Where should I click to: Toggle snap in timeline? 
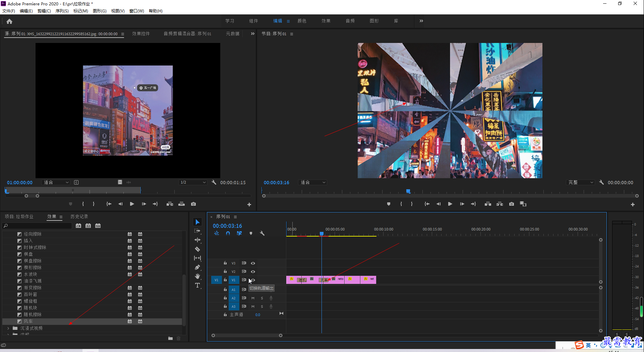point(228,233)
